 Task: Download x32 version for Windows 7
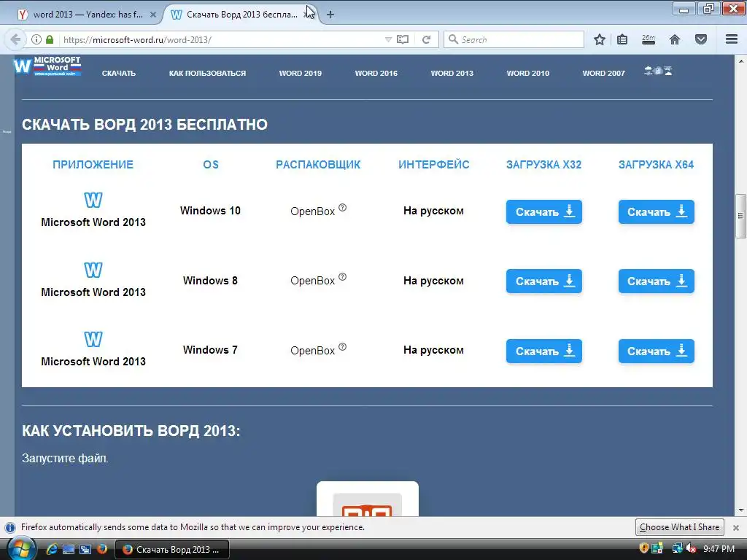544,351
